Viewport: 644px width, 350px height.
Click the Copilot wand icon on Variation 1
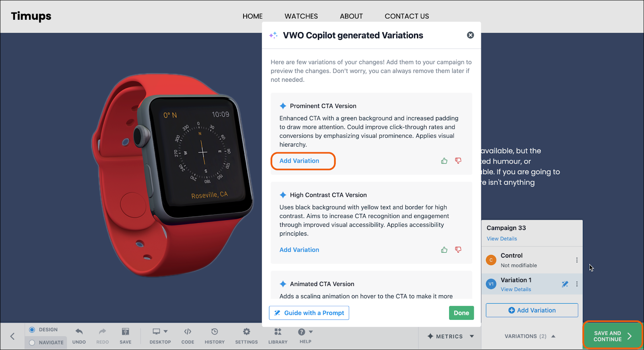(x=565, y=284)
